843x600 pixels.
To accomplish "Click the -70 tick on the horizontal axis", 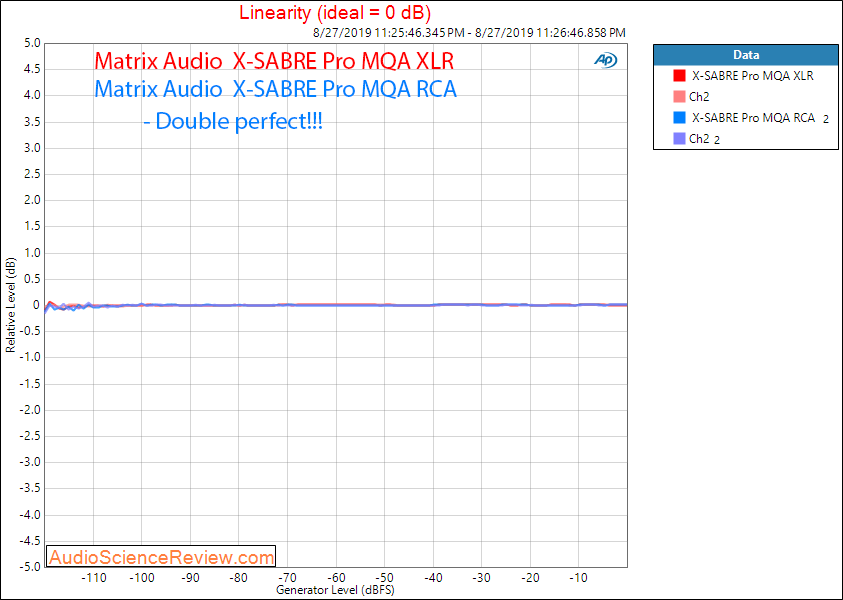I will click(288, 578).
